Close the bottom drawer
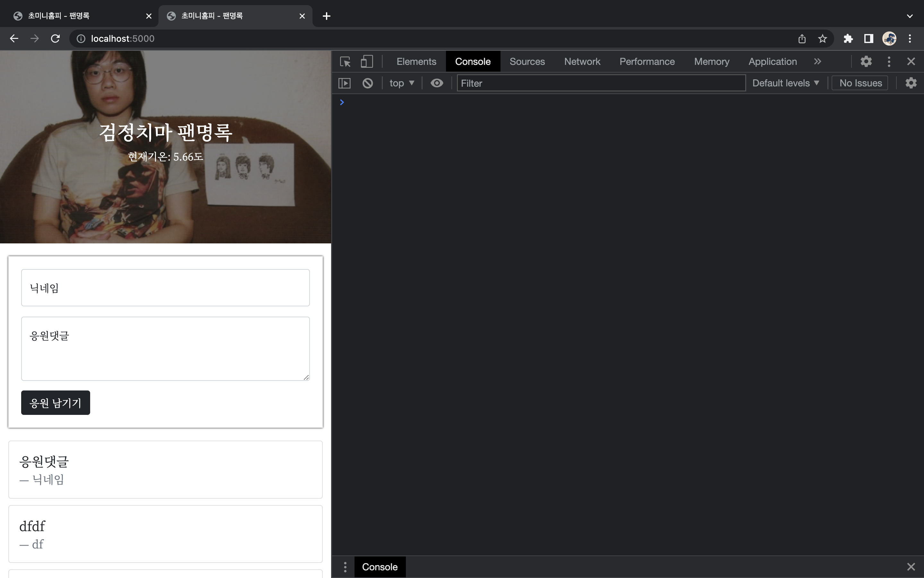Viewport: 924px width, 578px height. [911, 567]
